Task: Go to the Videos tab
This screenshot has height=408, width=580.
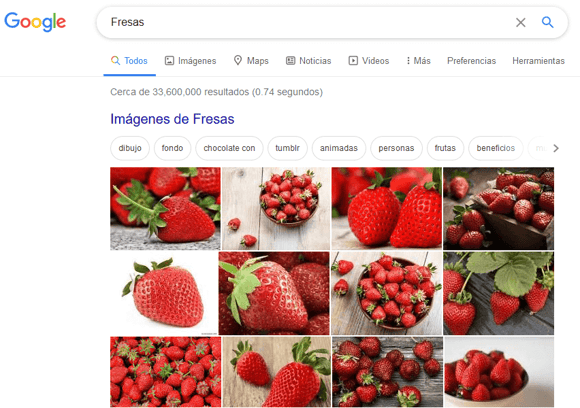Action: click(x=369, y=61)
